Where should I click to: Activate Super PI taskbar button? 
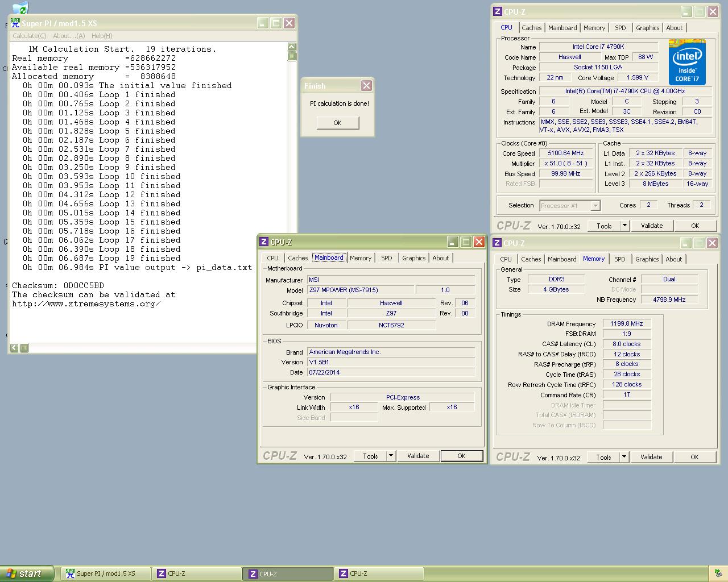(x=106, y=573)
